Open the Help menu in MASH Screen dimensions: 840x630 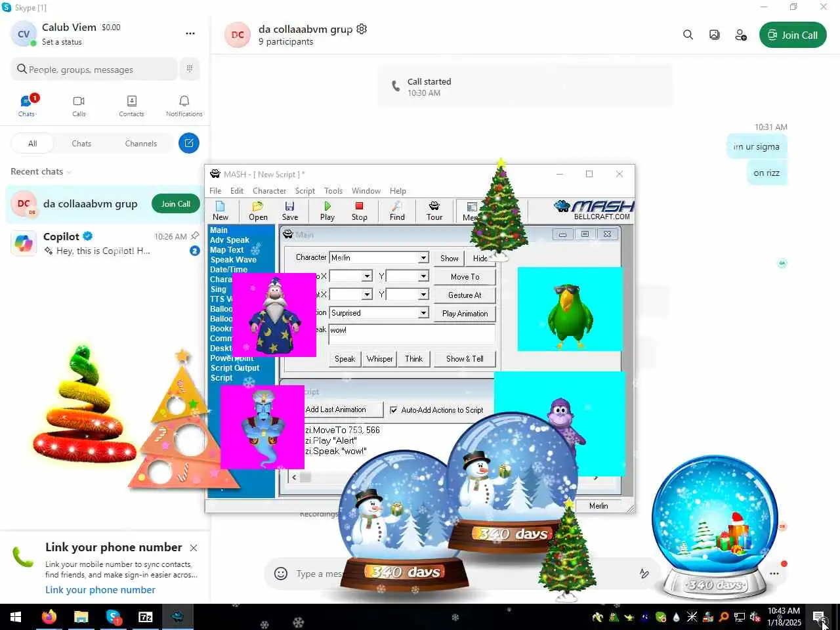pos(398,191)
